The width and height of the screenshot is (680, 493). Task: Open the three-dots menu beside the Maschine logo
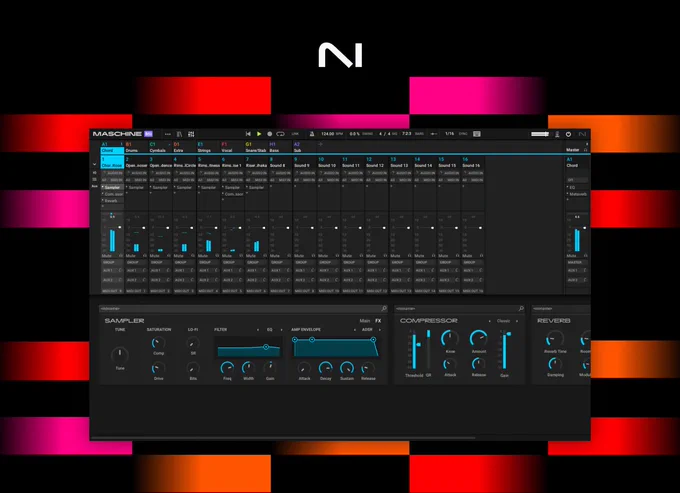[x=168, y=134]
